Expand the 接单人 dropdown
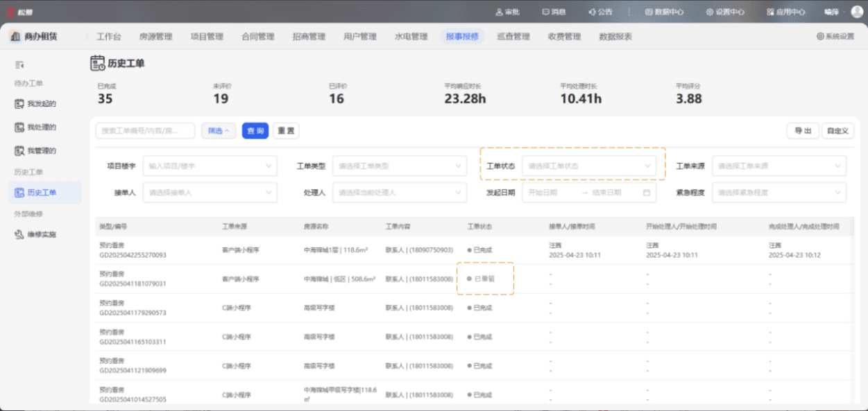The image size is (868, 411). click(x=210, y=193)
